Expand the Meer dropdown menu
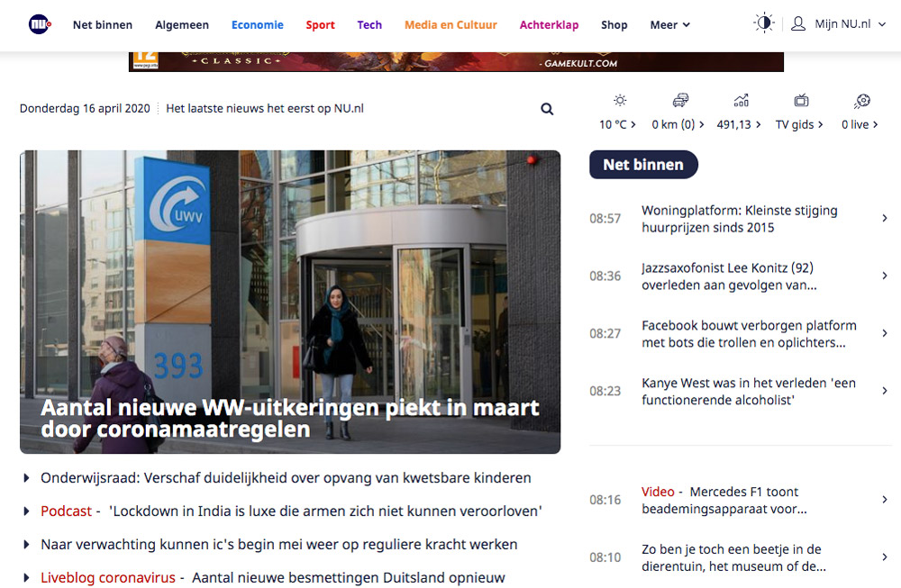901x588 pixels. [669, 25]
